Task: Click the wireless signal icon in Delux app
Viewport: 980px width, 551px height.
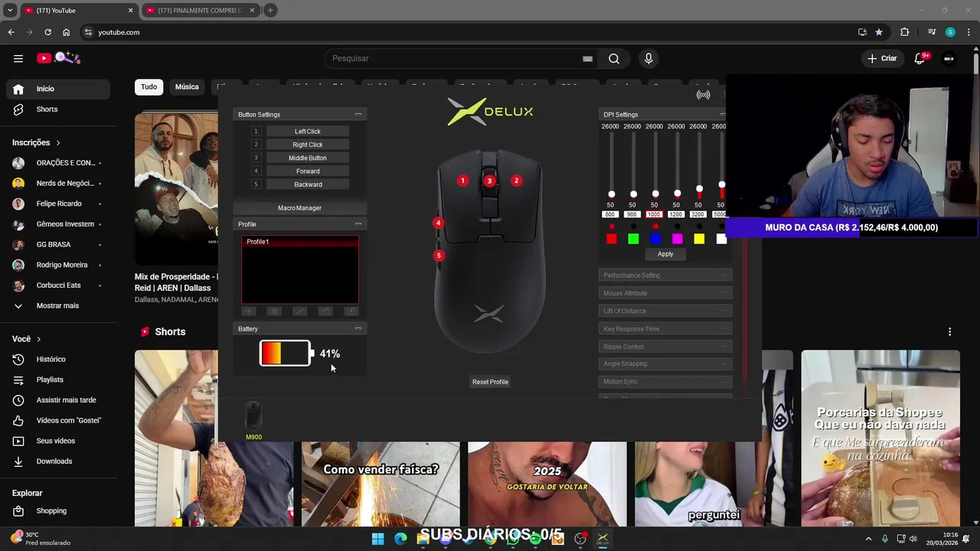Action: (x=703, y=95)
